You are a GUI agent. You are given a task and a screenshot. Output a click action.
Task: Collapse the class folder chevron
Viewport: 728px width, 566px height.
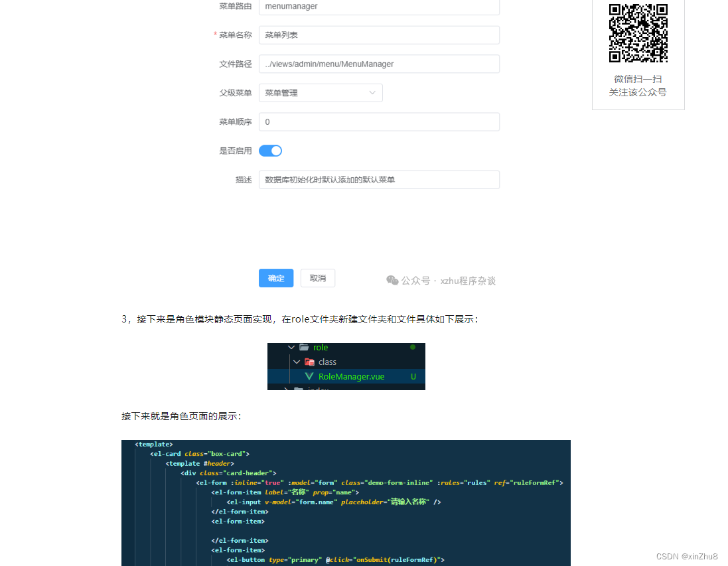pos(297,362)
